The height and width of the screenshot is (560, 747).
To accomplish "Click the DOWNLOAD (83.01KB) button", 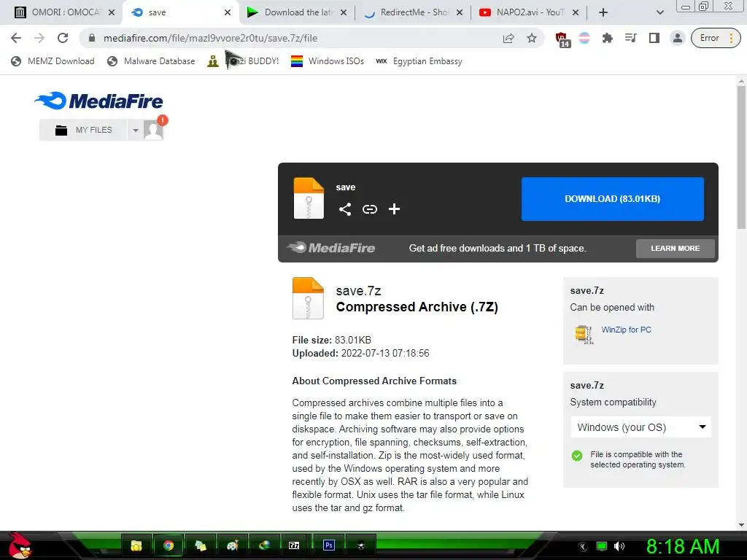I will click(x=612, y=199).
